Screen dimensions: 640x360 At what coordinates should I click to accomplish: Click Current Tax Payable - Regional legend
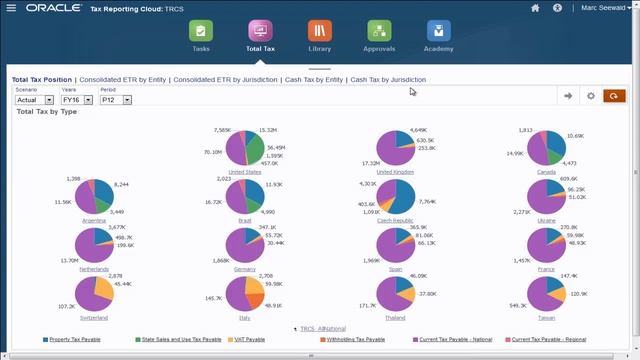[x=549, y=340]
